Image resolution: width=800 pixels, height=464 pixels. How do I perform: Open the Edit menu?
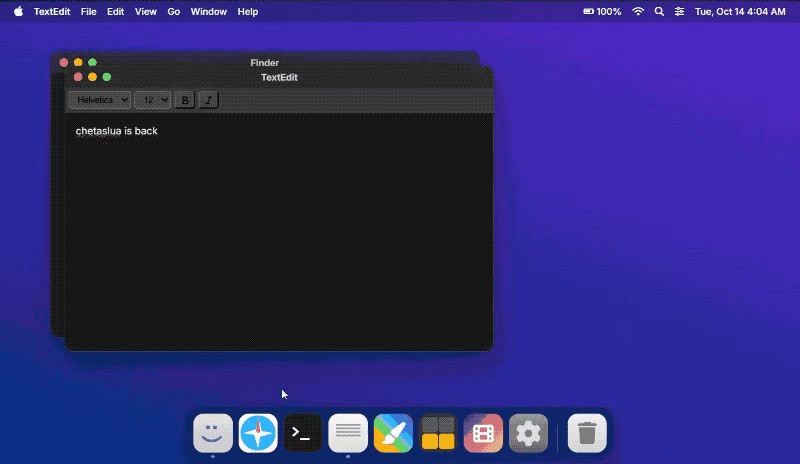click(115, 11)
